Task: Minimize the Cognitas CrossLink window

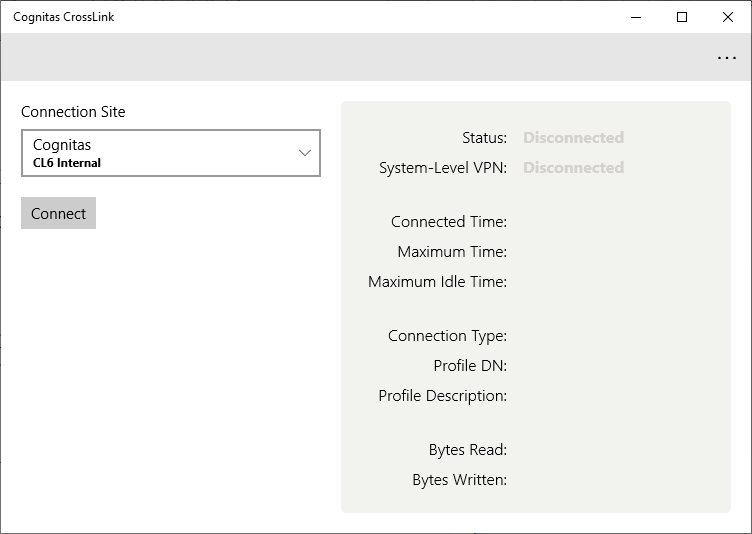Action: [x=636, y=17]
